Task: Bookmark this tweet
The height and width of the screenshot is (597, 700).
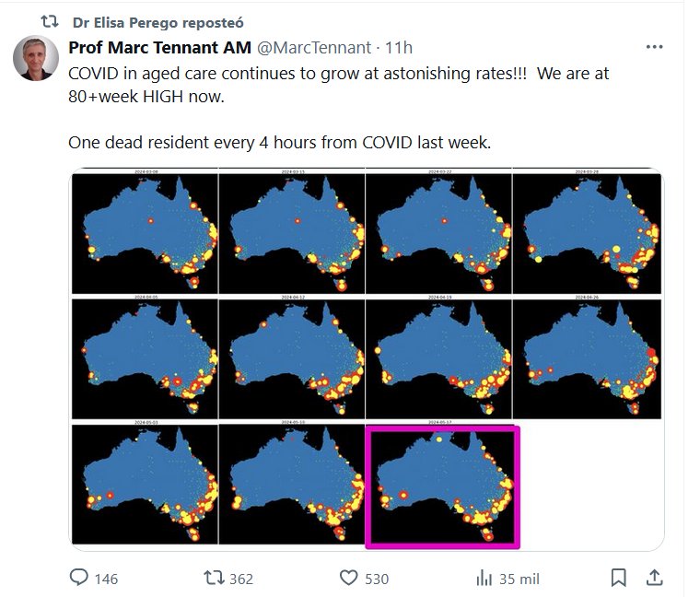Action: pos(619,578)
